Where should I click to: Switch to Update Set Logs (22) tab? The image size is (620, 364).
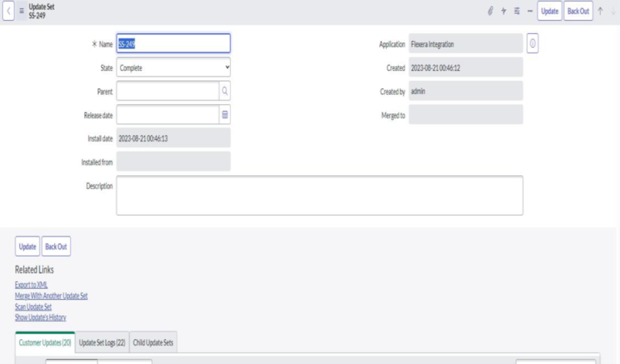102,343
